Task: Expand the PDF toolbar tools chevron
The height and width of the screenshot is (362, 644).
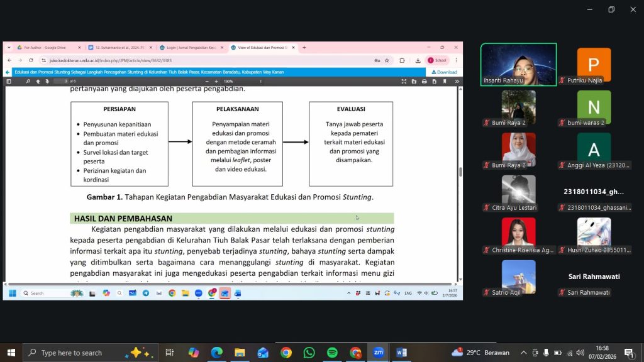Action: (x=457, y=81)
